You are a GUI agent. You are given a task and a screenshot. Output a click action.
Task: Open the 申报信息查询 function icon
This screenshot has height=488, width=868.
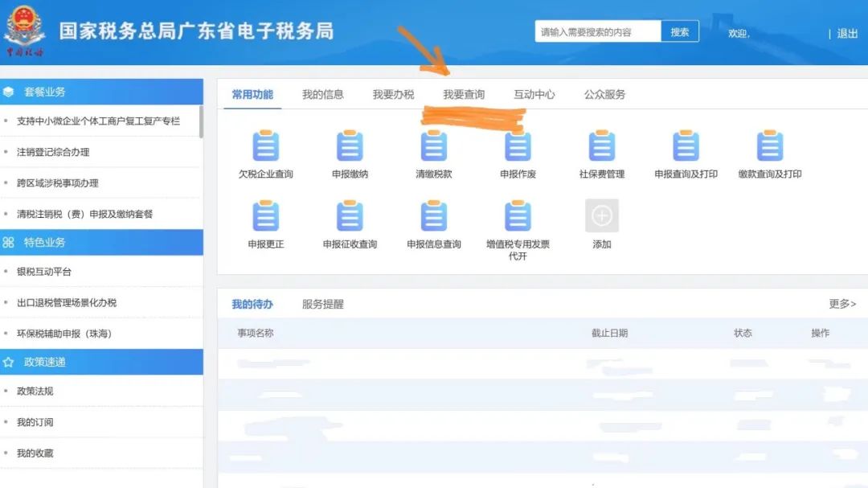(434, 215)
